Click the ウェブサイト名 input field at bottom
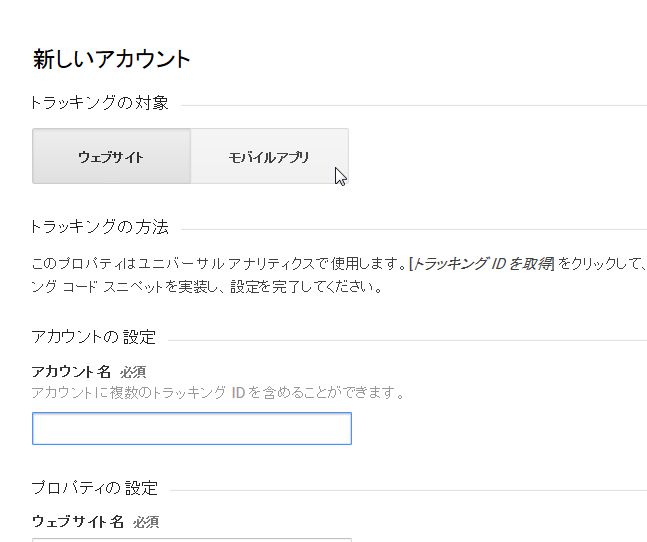 click(192, 540)
